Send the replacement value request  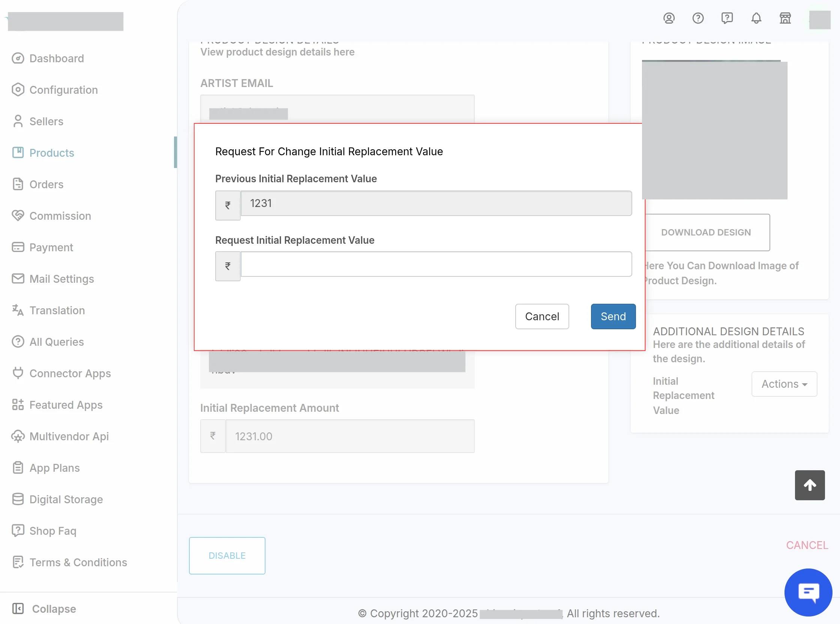(x=613, y=316)
